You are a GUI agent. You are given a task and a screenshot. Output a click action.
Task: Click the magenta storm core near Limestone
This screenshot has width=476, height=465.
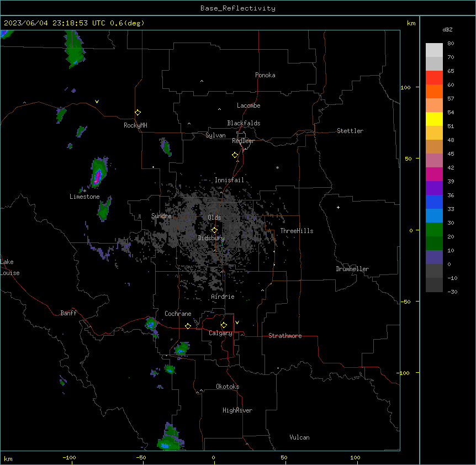pos(97,177)
